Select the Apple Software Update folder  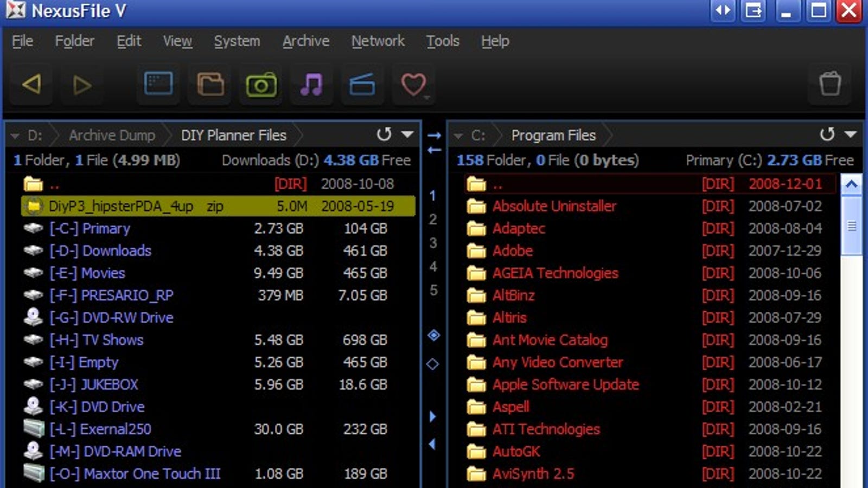pos(650,384)
